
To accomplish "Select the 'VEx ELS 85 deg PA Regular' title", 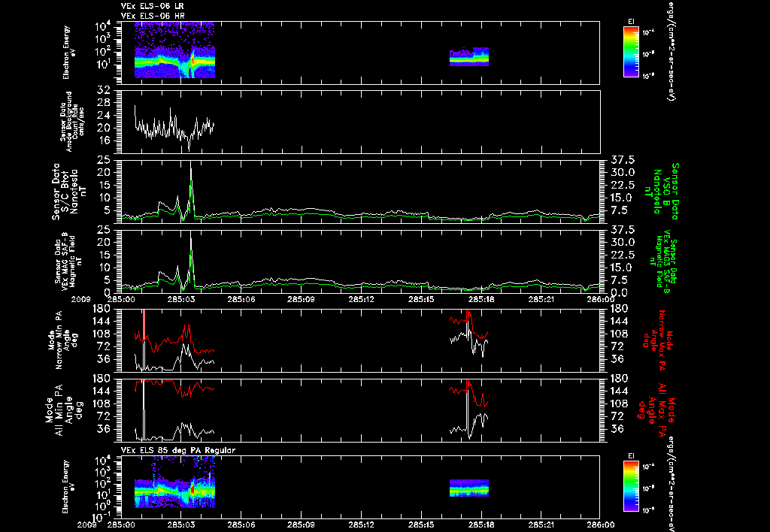I will pos(178,450).
